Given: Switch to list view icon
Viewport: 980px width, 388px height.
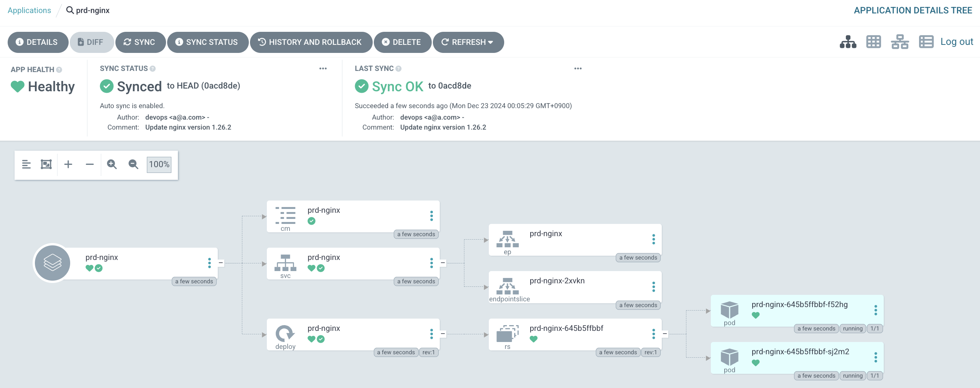Looking at the screenshot, I should pos(926,42).
